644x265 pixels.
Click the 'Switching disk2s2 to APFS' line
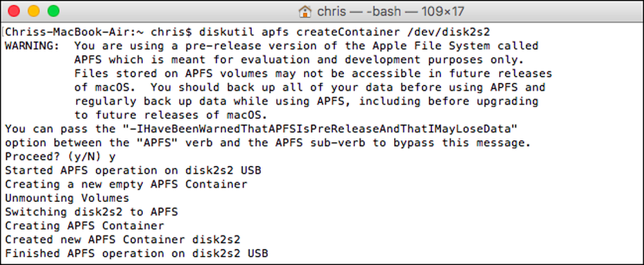click(91, 212)
